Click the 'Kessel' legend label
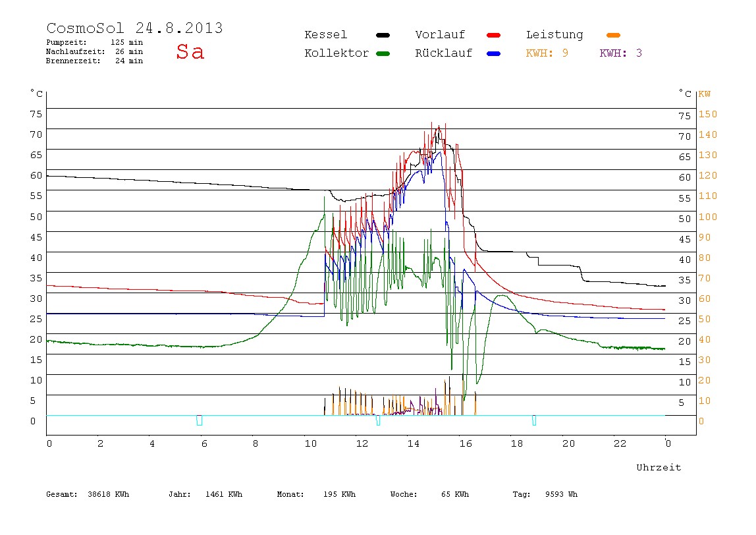Viewport: 756px width, 535px height. [326, 35]
